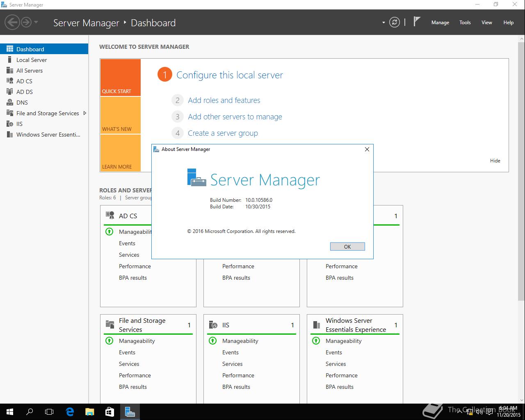525x420 pixels.
Task: Click the AD CS sidebar icon
Action: (x=10, y=81)
